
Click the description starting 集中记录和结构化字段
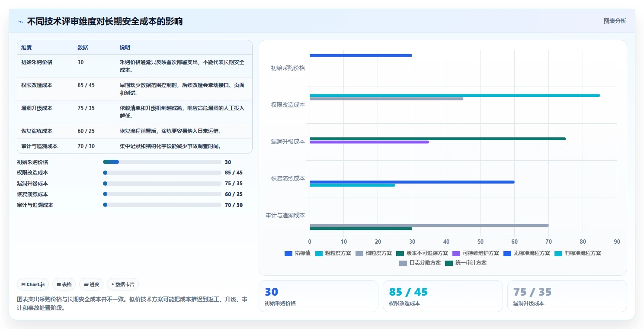(171, 146)
